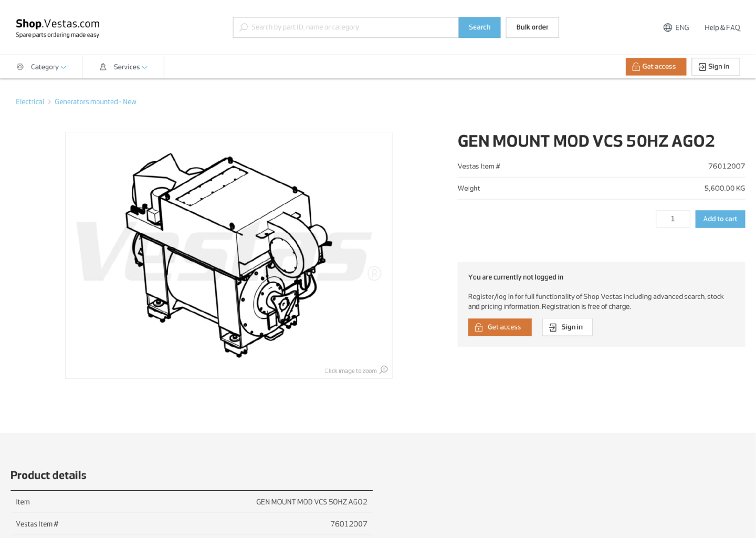756x538 pixels.
Task: Expand the Category dropdown chevron
Action: [x=64, y=67]
